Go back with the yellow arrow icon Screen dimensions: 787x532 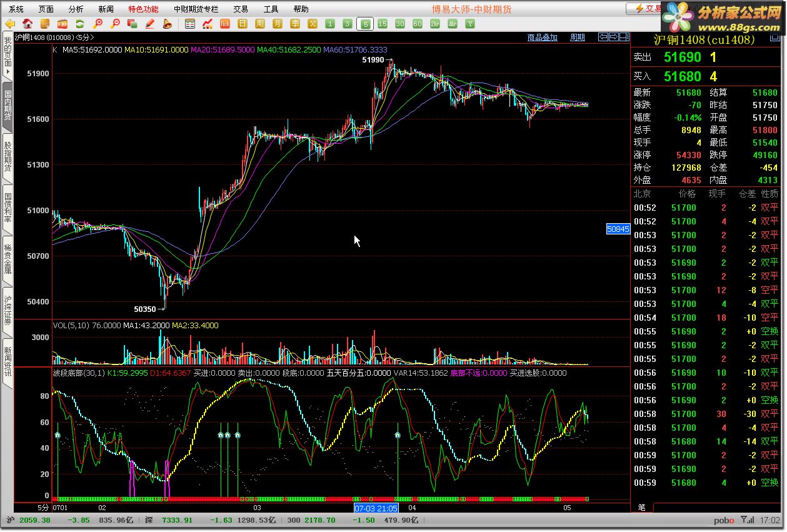[11, 24]
